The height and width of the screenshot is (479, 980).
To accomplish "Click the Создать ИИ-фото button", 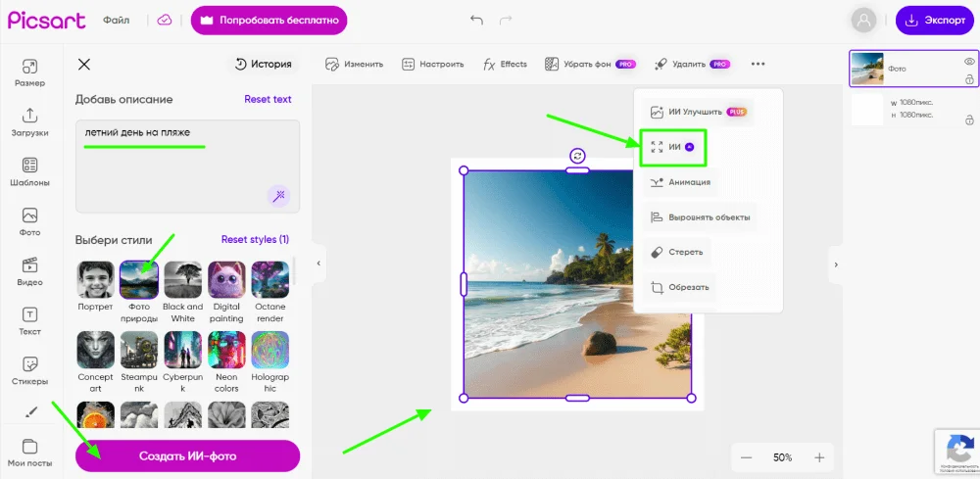I will (x=187, y=455).
